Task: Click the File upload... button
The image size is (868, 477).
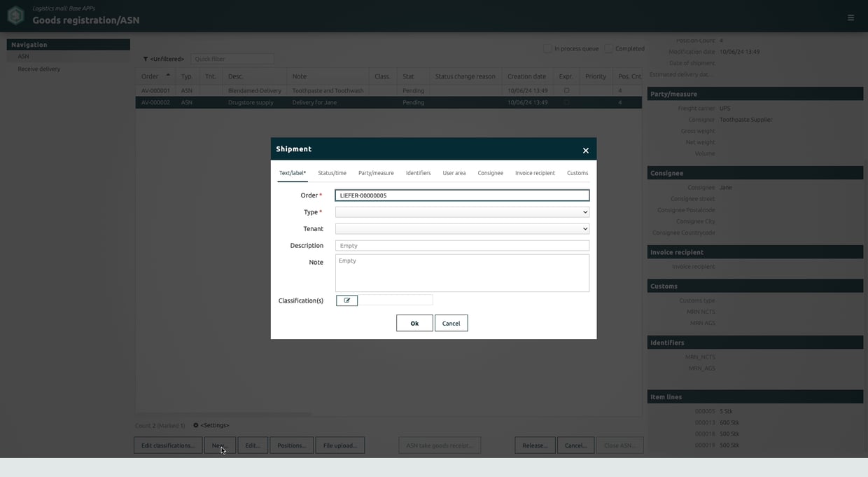Action: tap(339, 445)
